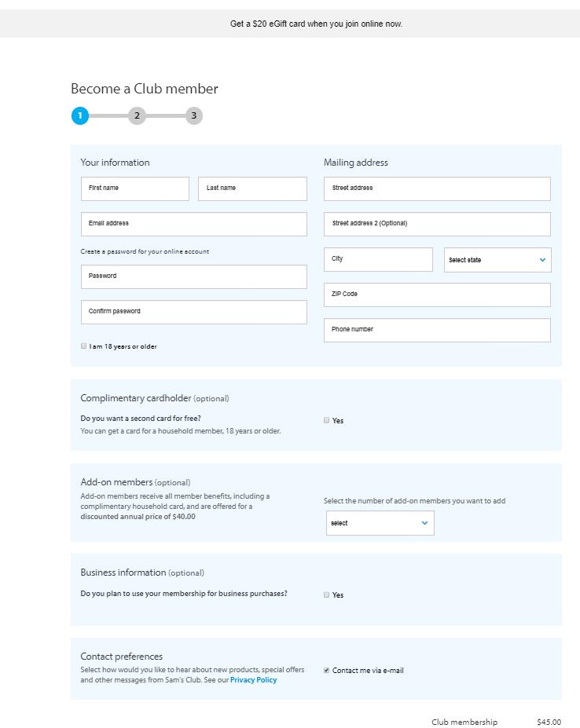
Task: Uncheck 'Contact me via e-mail'
Action: (x=327, y=671)
